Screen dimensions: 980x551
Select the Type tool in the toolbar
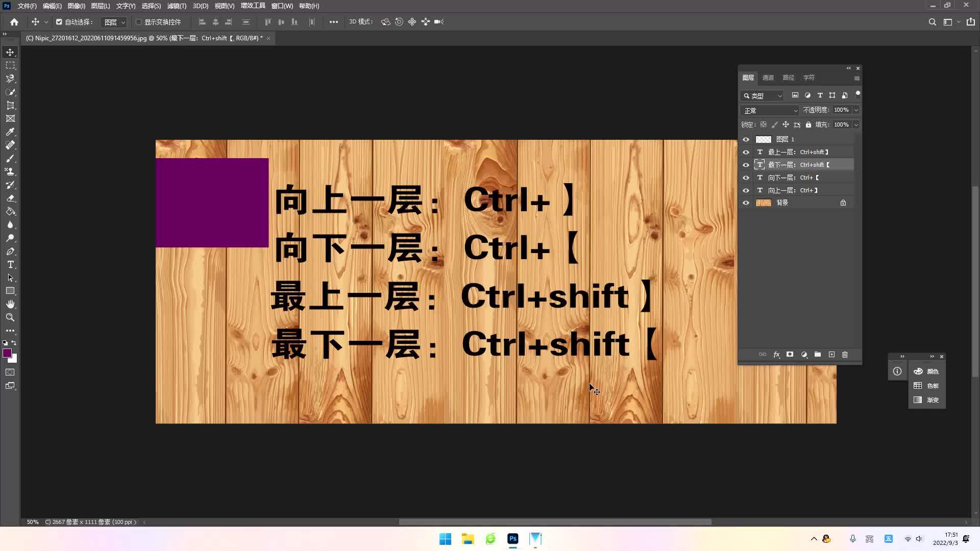10,265
